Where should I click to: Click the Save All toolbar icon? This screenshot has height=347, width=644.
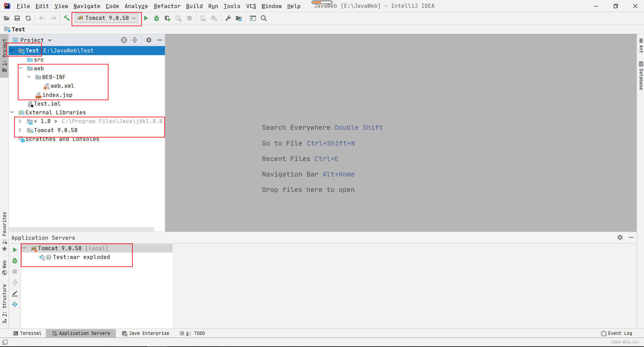pyautogui.click(x=17, y=18)
